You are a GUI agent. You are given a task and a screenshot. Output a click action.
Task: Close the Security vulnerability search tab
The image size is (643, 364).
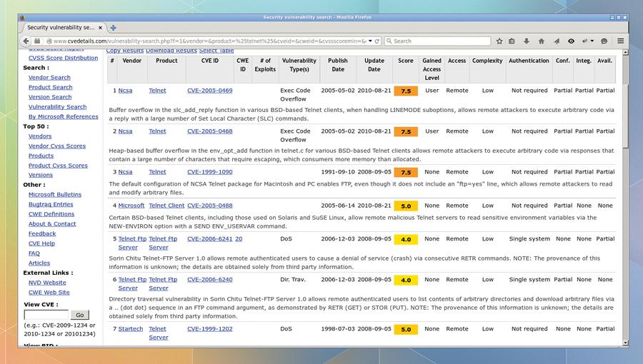[100, 28]
